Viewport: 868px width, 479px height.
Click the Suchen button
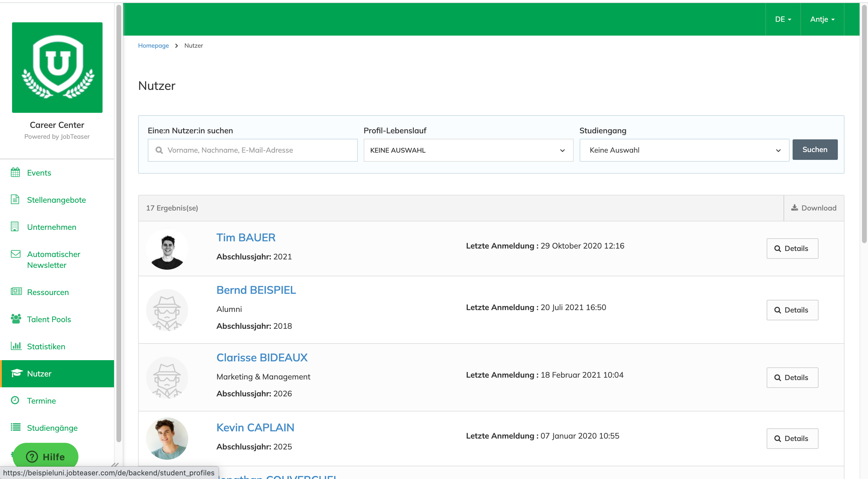point(815,150)
